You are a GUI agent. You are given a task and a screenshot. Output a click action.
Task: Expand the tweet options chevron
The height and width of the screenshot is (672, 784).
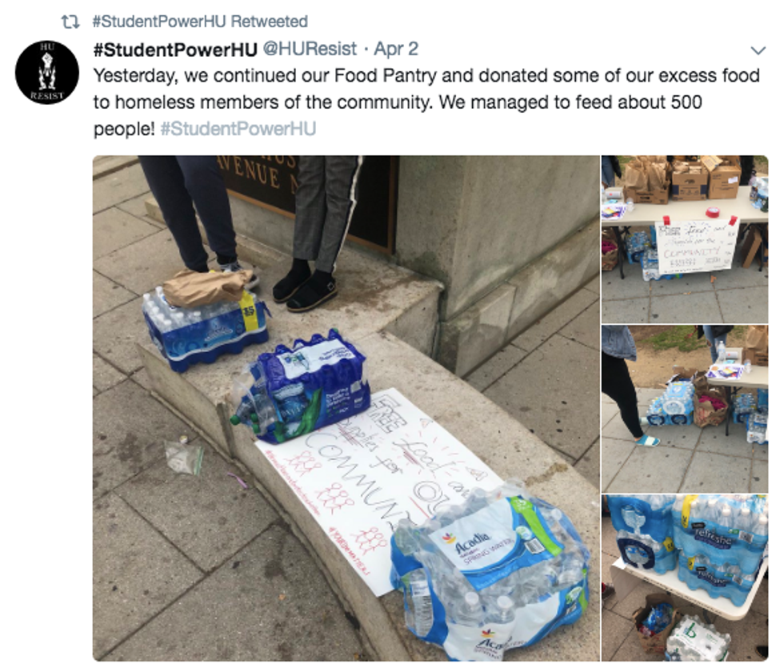(758, 50)
